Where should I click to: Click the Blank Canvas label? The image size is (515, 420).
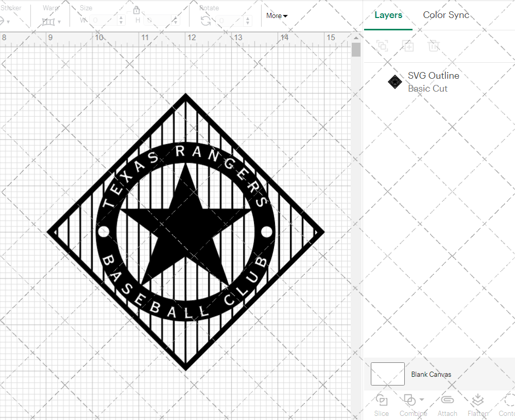(x=431, y=374)
